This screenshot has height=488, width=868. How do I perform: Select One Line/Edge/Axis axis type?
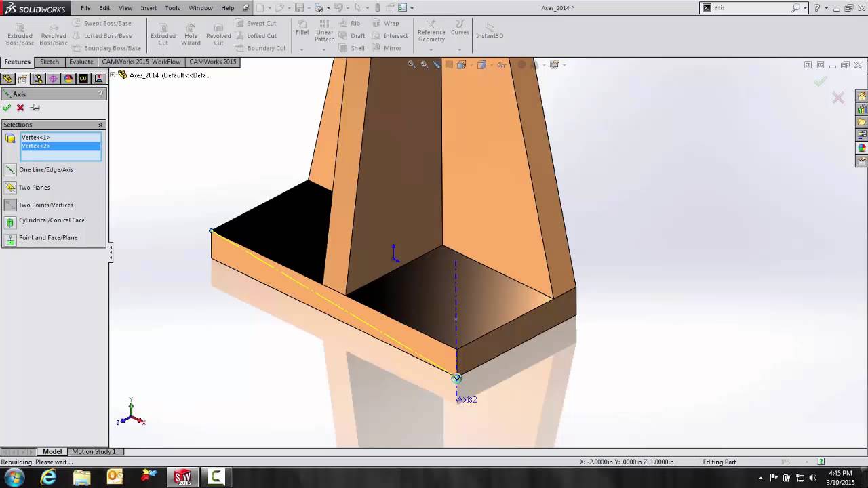coord(39,170)
